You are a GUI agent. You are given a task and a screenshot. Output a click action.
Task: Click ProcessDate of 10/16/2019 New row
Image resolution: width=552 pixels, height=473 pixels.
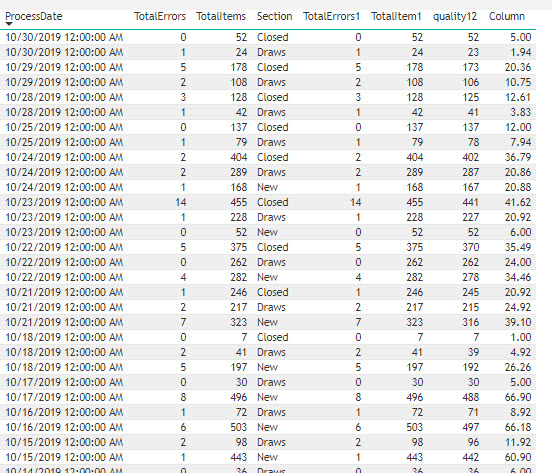(64, 427)
